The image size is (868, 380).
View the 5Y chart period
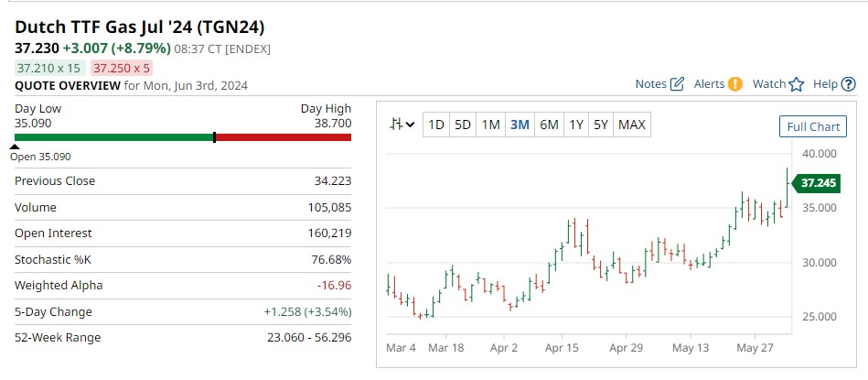pos(601,125)
